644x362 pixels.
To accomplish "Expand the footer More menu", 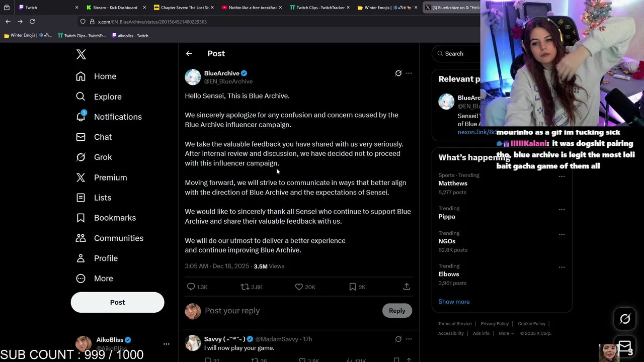I will point(506,333).
